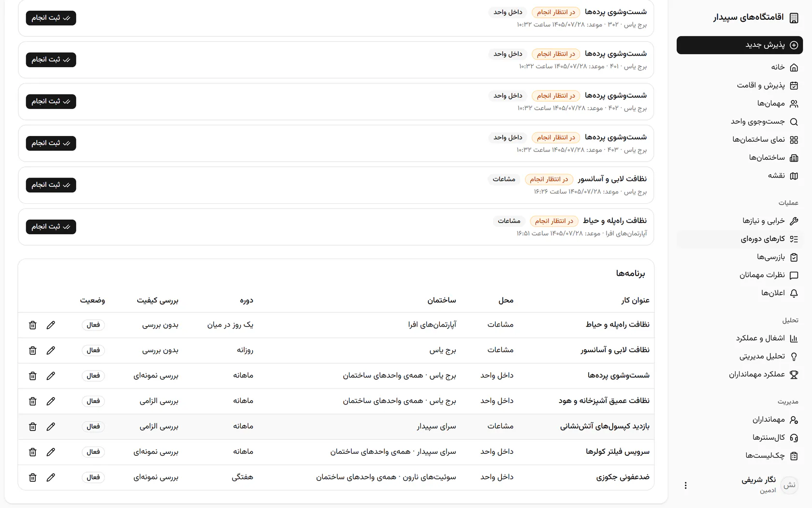Open بازرسی‌ها in the sidebar
Screen dimensions: 812x508
click(x=739, y=257)
